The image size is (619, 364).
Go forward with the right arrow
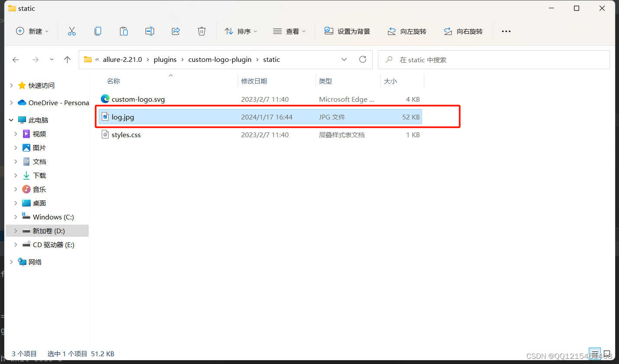pyautogui.click(x=35, y=60)
